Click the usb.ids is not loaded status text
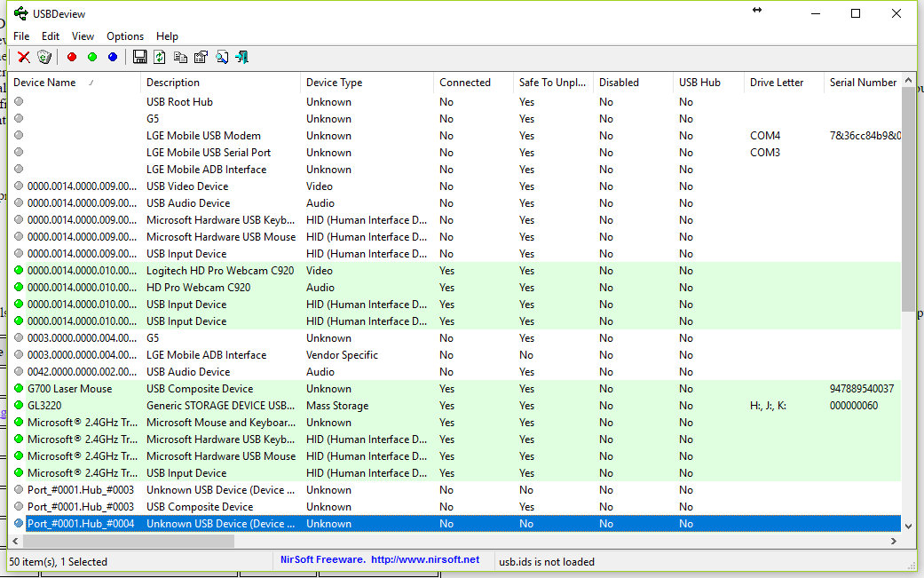This screenshot has height=578, width=924. pos(547,561)
